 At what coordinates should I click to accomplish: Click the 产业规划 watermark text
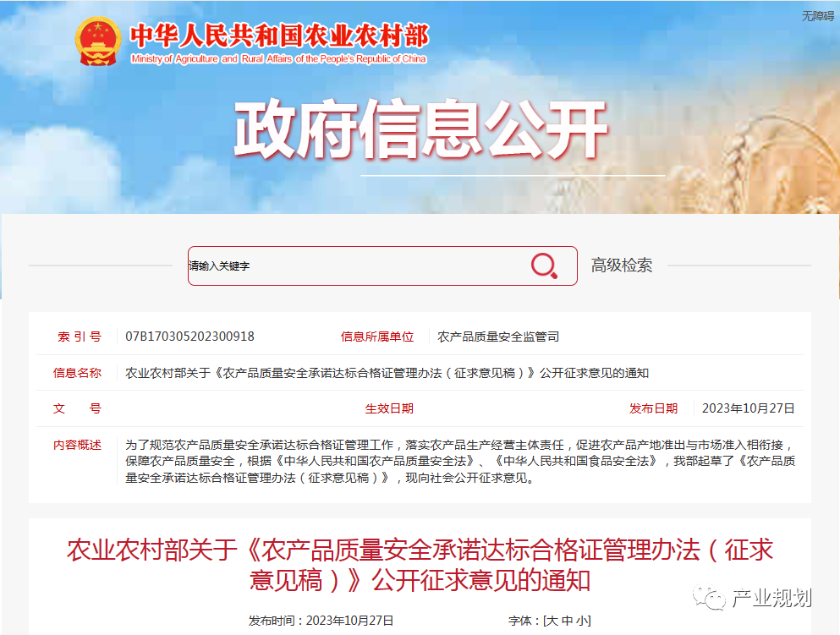click(771, 598)
